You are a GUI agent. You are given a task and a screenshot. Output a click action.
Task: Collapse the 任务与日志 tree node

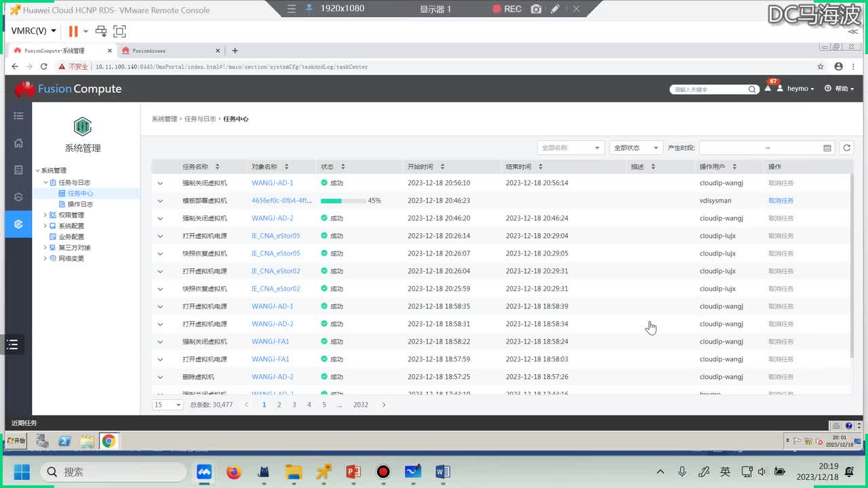click(45, 182)
